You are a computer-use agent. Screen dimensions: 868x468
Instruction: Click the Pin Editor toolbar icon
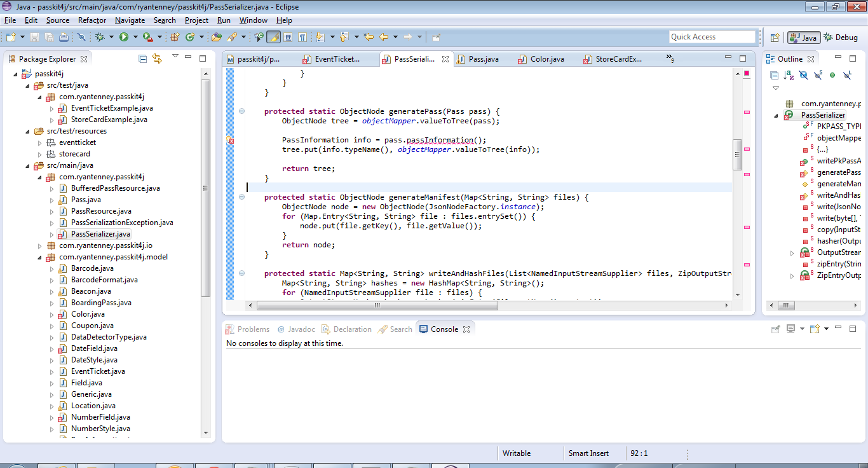tap(436, 37)
